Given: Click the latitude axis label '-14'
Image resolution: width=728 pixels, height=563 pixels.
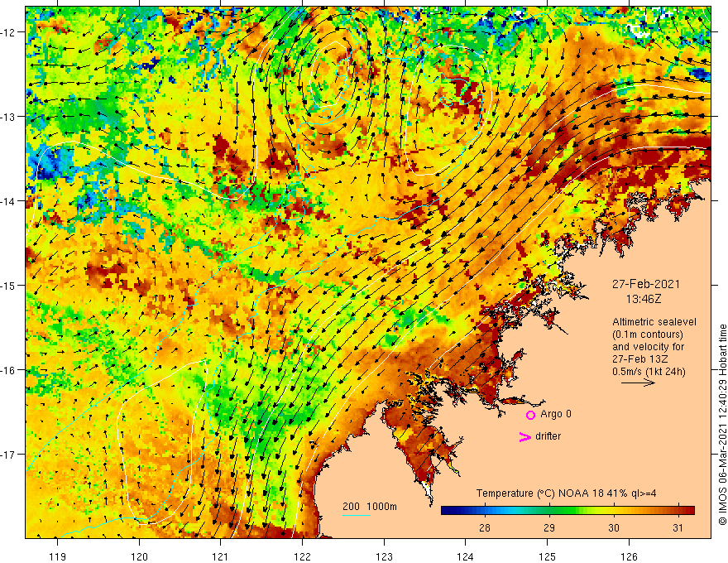Looking at the screenshot, I should [8, 201].
